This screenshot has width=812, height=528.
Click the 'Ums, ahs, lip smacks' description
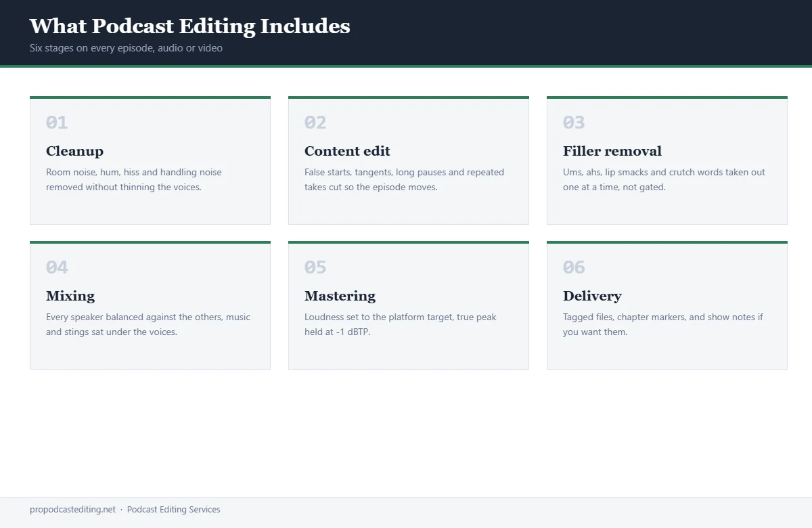point(664,179)
